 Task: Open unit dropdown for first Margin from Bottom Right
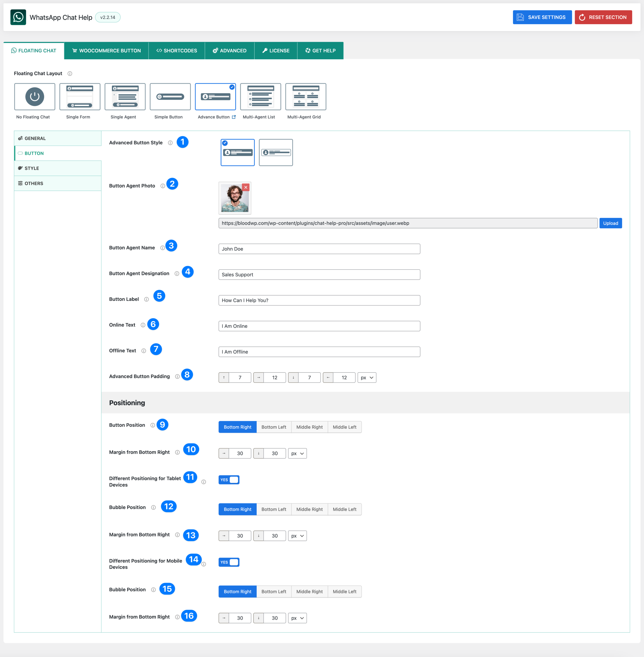point(297,453)
